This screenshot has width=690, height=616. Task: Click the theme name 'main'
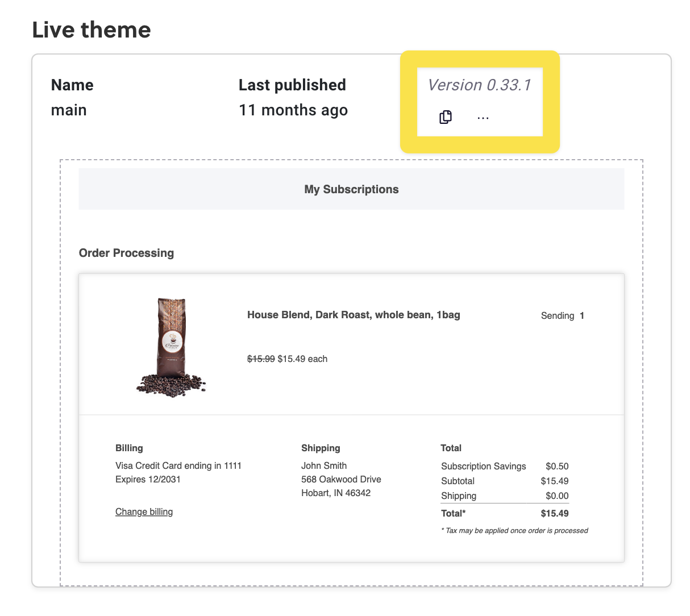click(69, 110)
